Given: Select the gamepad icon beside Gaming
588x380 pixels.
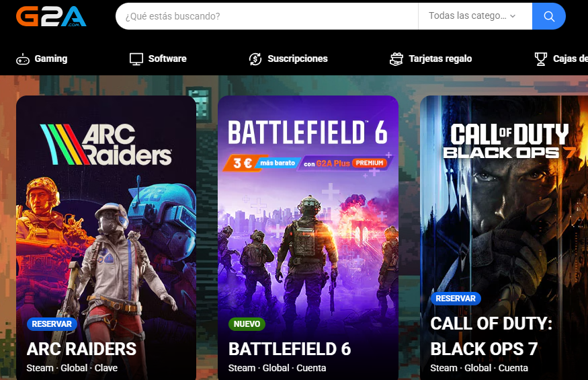Looking at the screenshot, I should coord(23,59).
